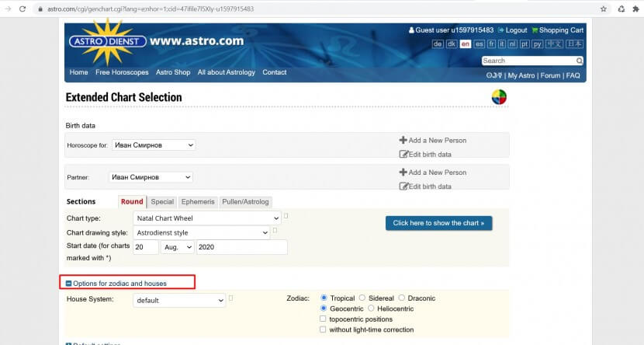Bookmark this page with star icon

[604, 9]
